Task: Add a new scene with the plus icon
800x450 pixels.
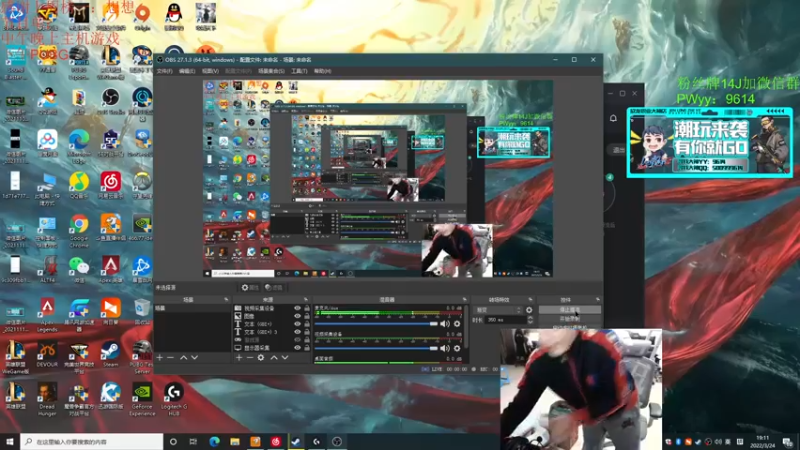Action: click(x=159, y=358)
